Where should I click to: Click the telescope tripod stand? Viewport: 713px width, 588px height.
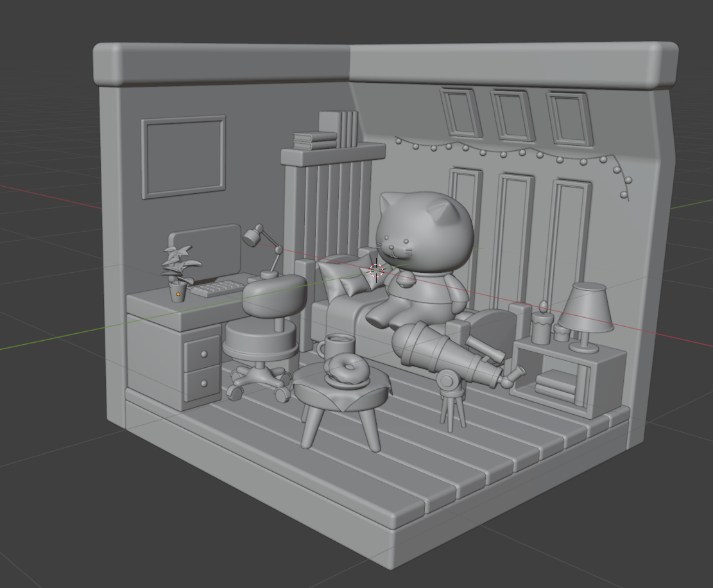point(452,404)
